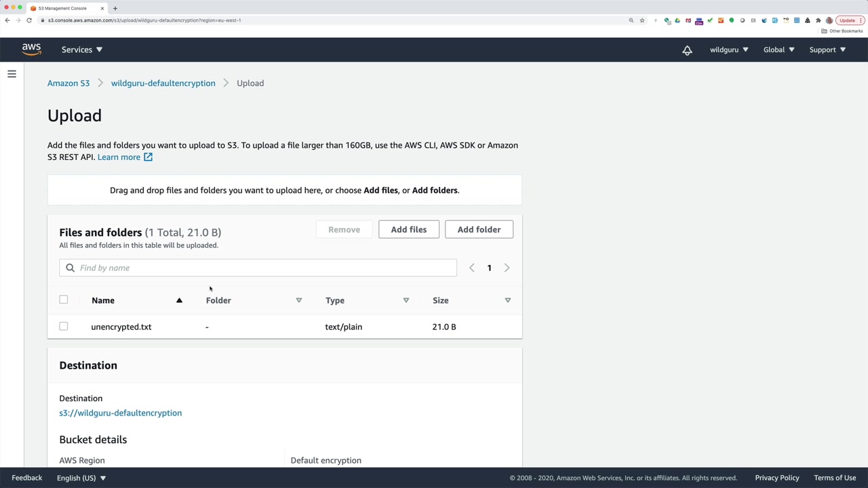Sort by Size column arrow
This screenshot has height=488, width=868.
pos(508,300)
